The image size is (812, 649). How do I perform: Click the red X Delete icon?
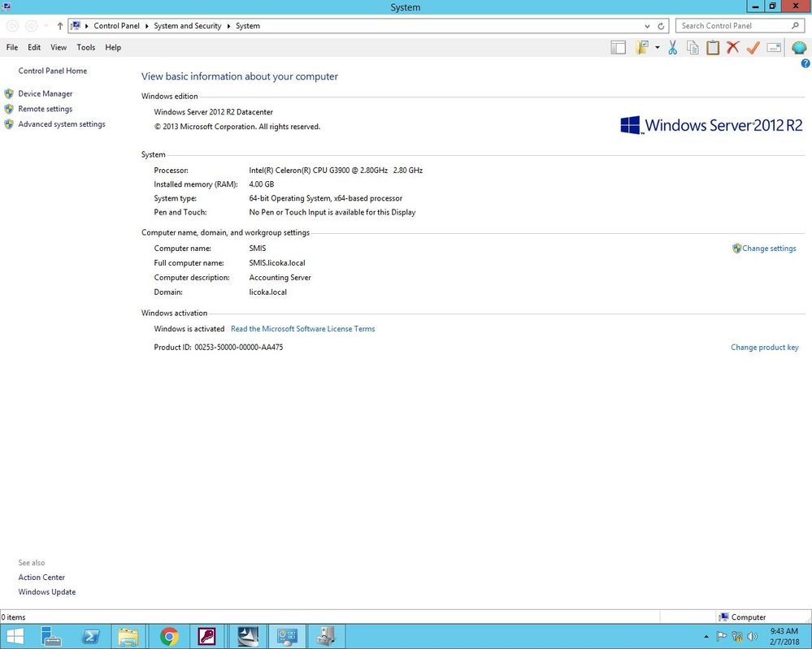tap(733, 48)
